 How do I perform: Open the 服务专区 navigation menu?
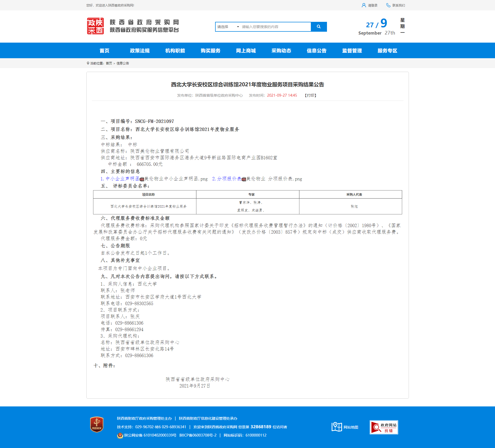pyautogui.click(x=387, y=51)
